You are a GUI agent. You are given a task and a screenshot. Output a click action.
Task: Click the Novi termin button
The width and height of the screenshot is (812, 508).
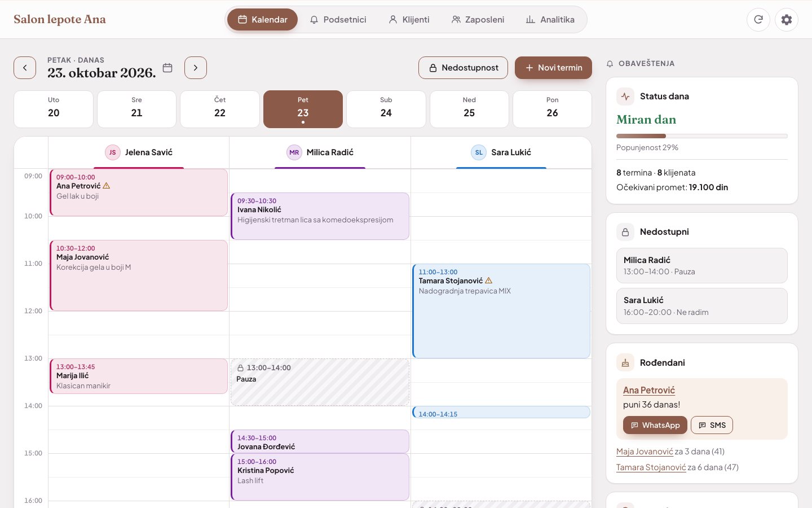553,68
